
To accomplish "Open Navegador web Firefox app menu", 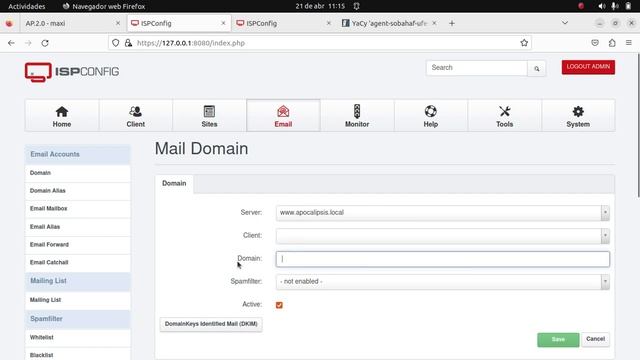I will click(x=104, y=6).
